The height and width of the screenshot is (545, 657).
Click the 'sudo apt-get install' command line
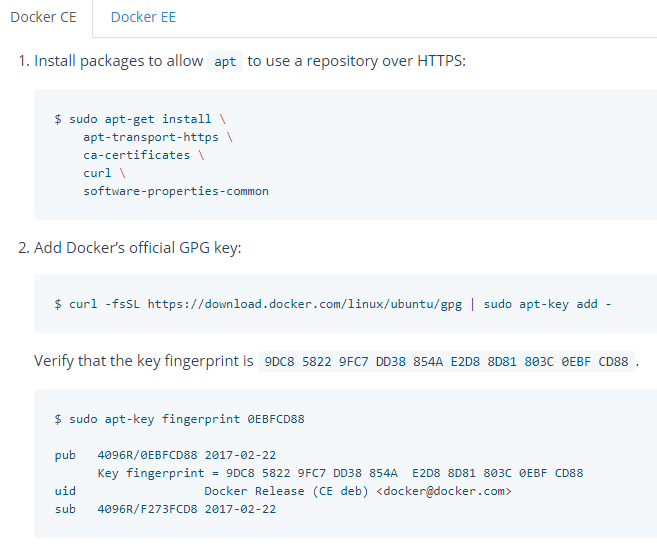tap(140, 119)
